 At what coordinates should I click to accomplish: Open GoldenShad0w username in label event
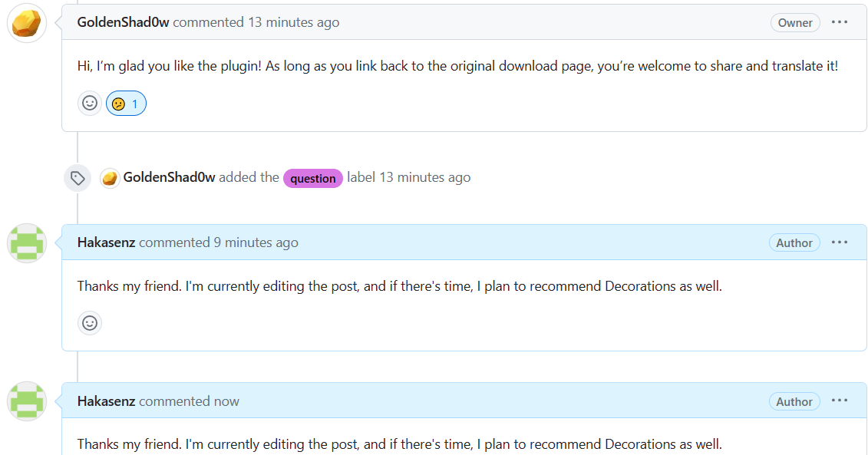(169, 177)
